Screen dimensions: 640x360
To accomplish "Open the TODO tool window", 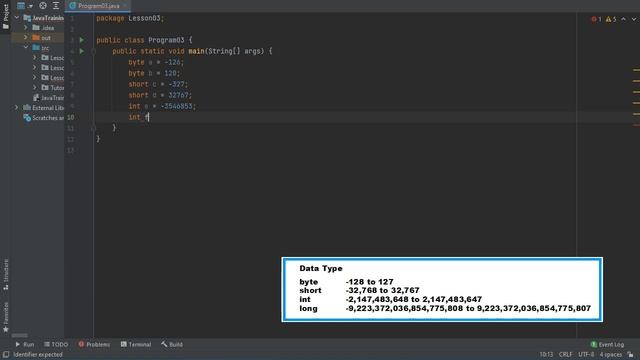I will coord(56,344).
